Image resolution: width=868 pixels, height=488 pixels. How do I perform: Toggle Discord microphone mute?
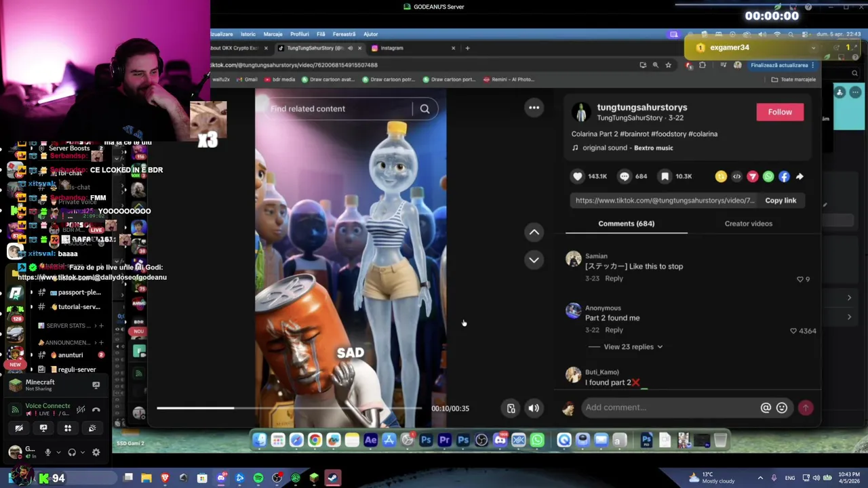[x=47, y=452]
